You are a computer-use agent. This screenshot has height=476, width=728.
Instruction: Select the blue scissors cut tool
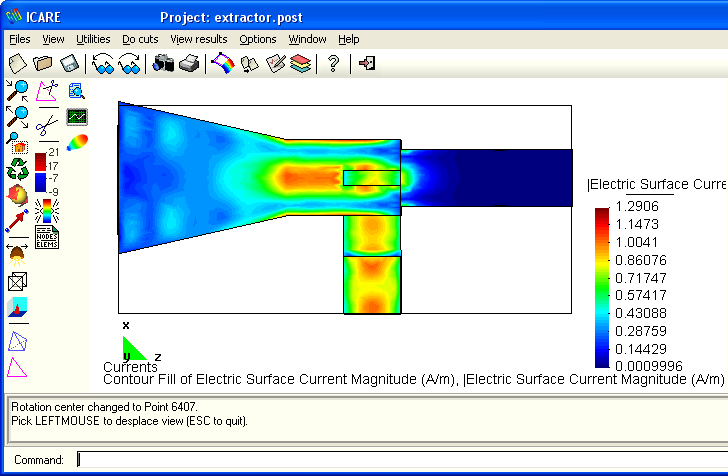[x=46, y=125]
